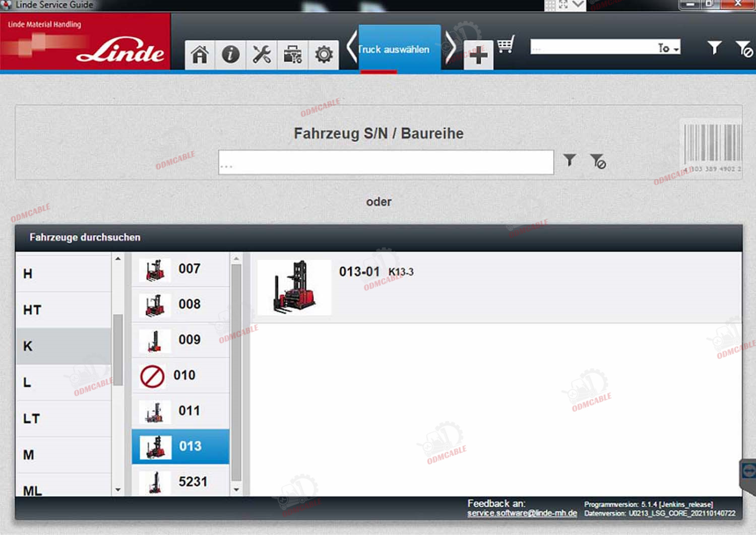Select series 007
Viewport: 756px width, 535px height.
tap(180, 269)
